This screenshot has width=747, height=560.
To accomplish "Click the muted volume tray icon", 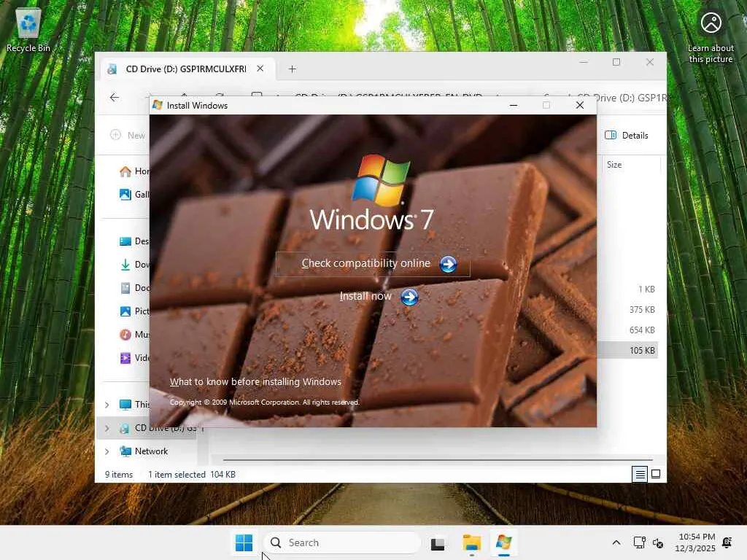I will point(658,542).
